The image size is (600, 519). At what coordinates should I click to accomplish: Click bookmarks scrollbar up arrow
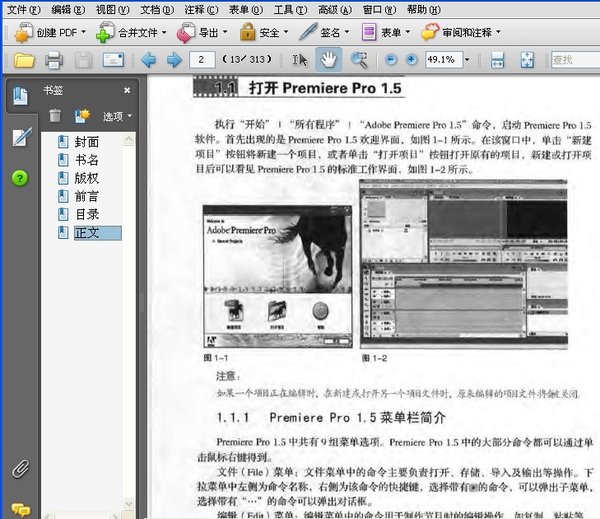coord(129,139)
